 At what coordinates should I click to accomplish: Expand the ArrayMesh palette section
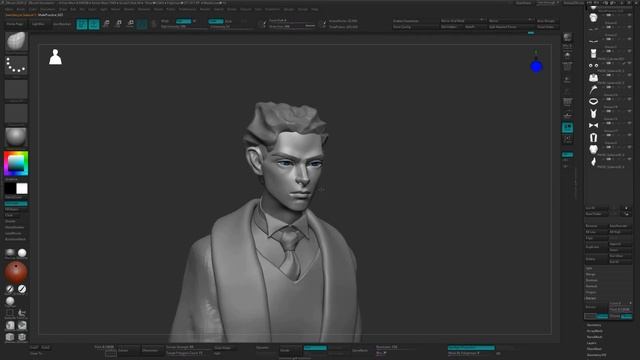[595, 331]
